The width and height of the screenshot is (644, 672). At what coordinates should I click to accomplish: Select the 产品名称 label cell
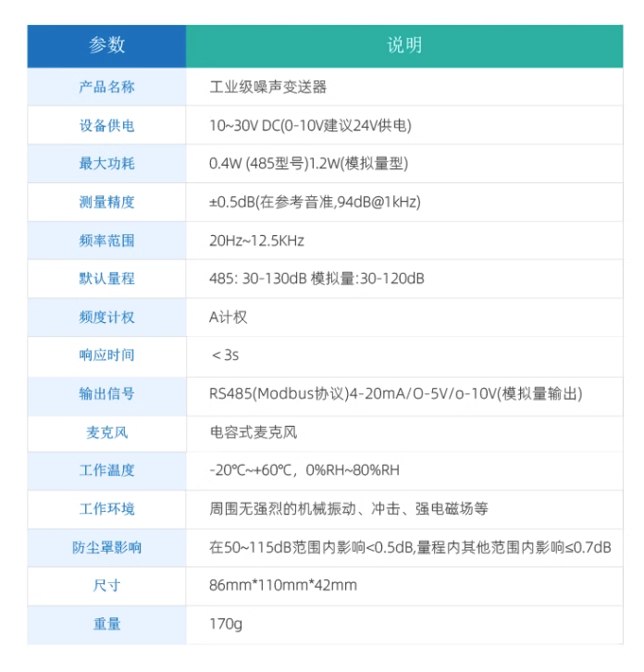(x=106, y=87)
